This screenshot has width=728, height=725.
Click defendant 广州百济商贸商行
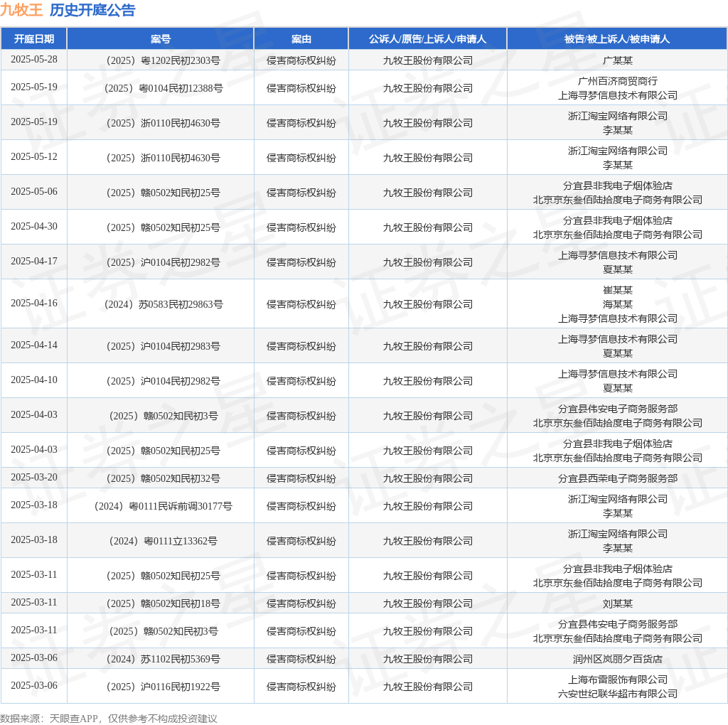click(618, 81)
